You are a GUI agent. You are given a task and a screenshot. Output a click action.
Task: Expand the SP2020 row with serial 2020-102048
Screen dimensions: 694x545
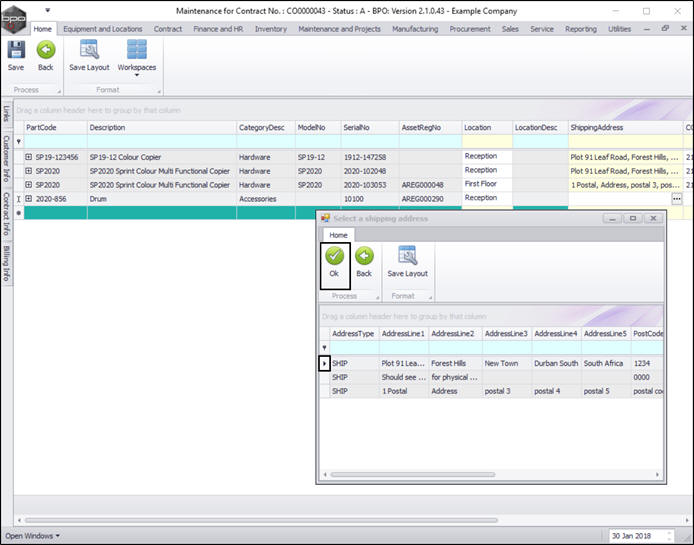[x=29, y=171]
